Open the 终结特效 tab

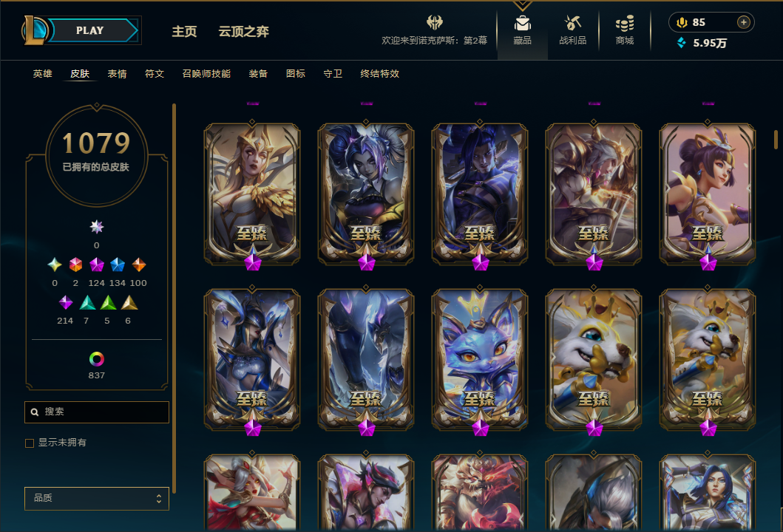[379, 74]
